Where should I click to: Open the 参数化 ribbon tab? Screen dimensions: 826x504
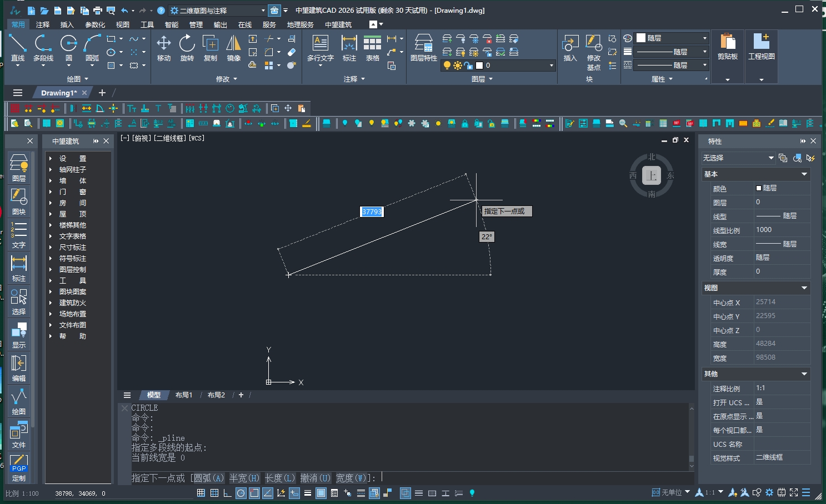(x=95, y=24)
